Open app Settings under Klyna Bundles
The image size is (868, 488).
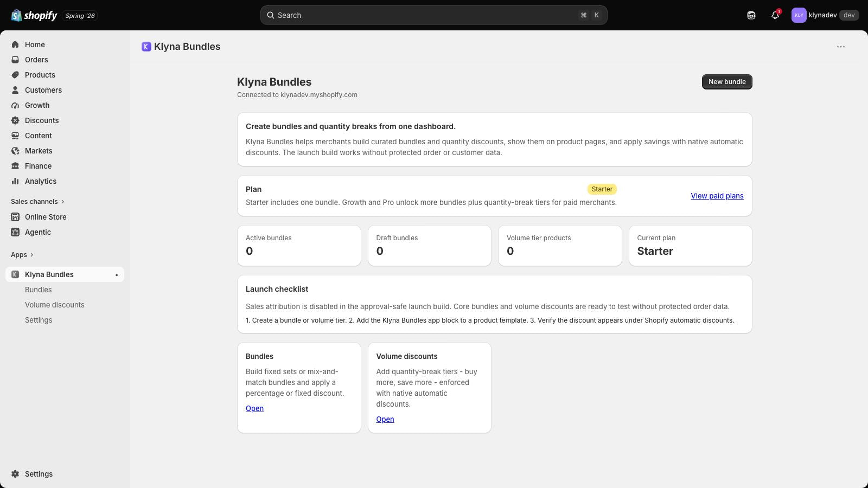point(39,320)
